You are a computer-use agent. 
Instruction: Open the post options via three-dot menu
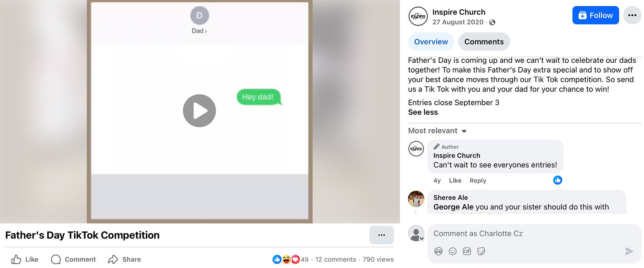[632, 15]
